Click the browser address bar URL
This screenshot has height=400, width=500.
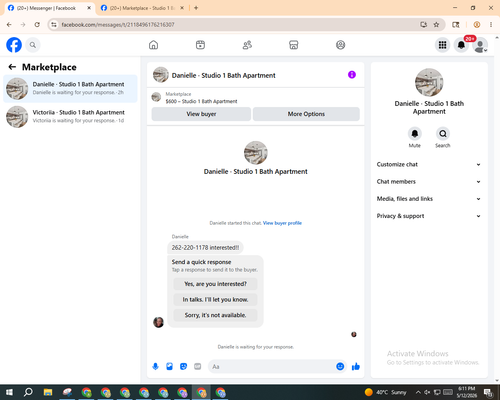tap(118, 25)
